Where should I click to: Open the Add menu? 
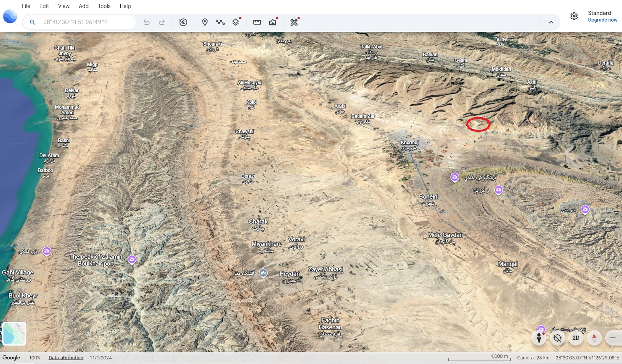(x=84, y=6)
